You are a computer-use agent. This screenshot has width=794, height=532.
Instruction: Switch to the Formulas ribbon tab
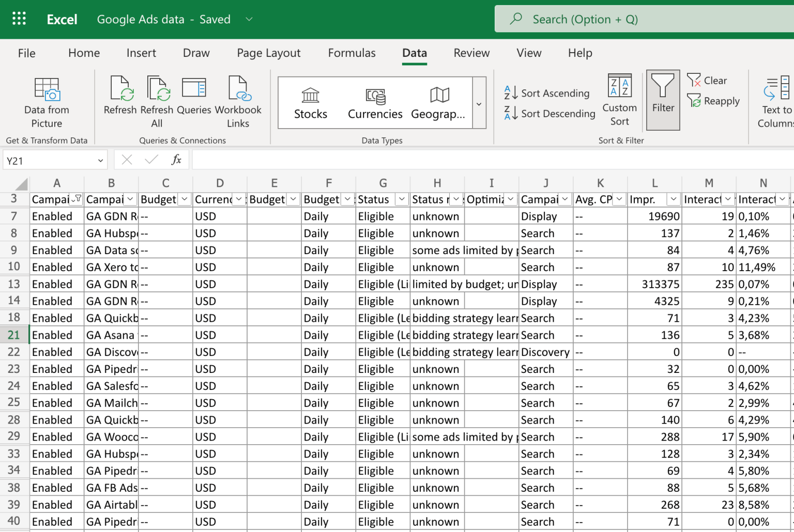click(x=352, y=53)
